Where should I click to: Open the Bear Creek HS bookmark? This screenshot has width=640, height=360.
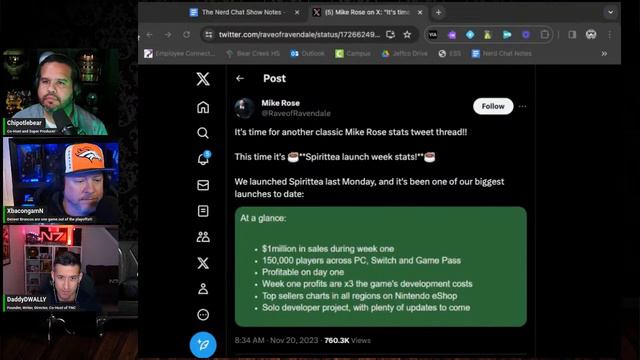click(253, 53)
